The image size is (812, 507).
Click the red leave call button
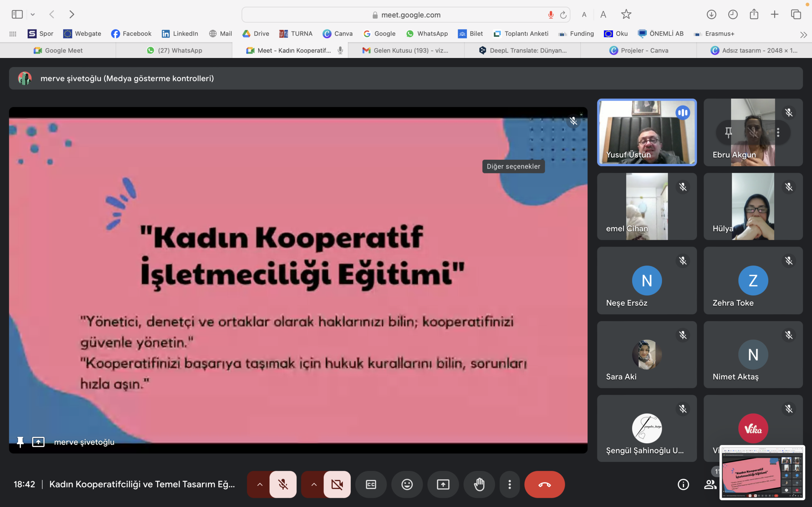click(x=544, y=484)
